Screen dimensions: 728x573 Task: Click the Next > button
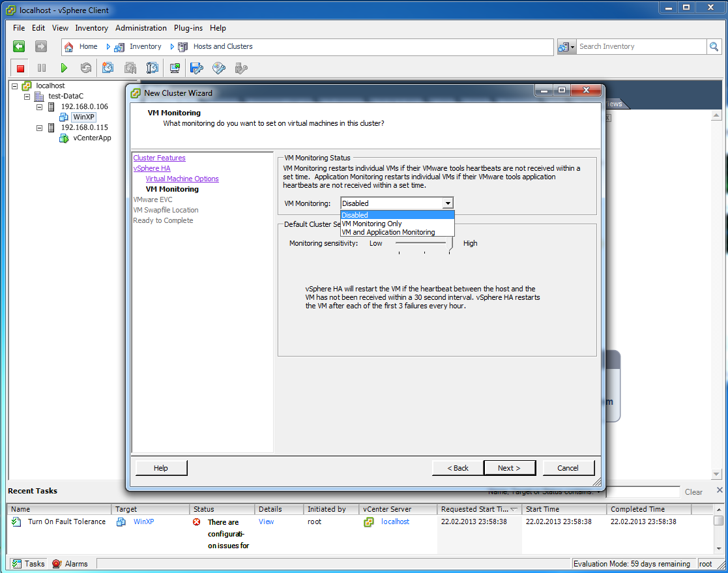point(509,468)
